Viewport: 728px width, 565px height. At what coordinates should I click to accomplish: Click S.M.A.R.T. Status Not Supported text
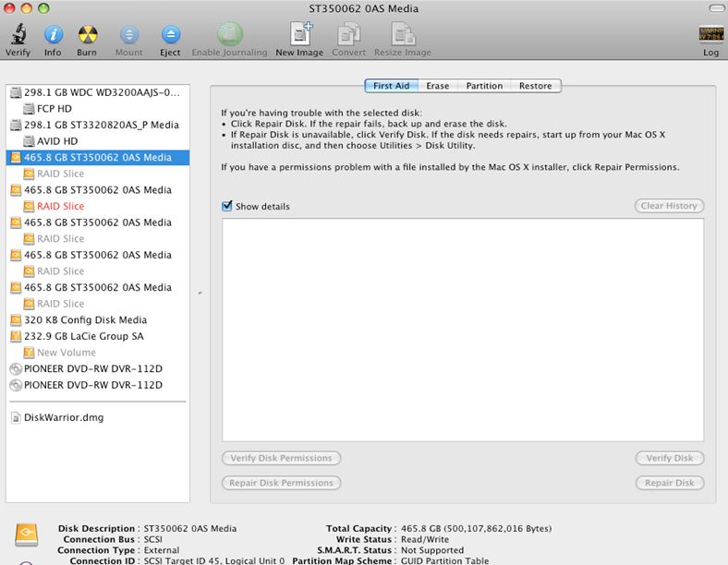[x=432, y=550]
